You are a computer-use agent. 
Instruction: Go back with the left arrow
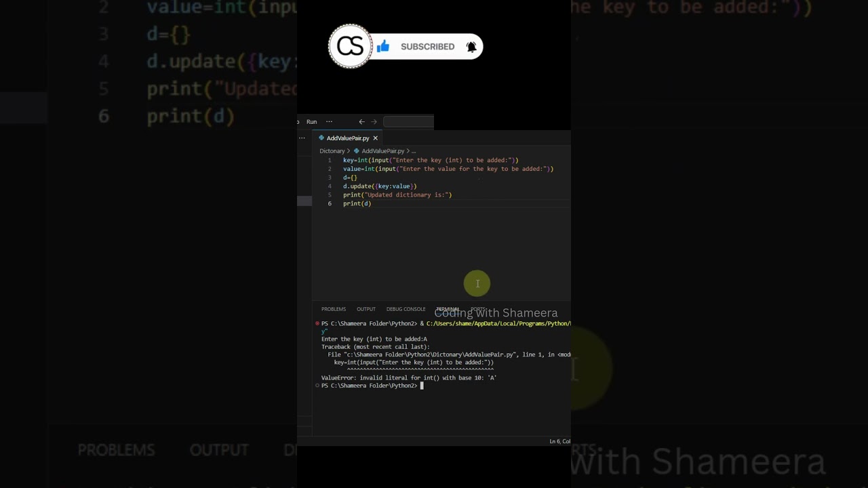[361, 122]
